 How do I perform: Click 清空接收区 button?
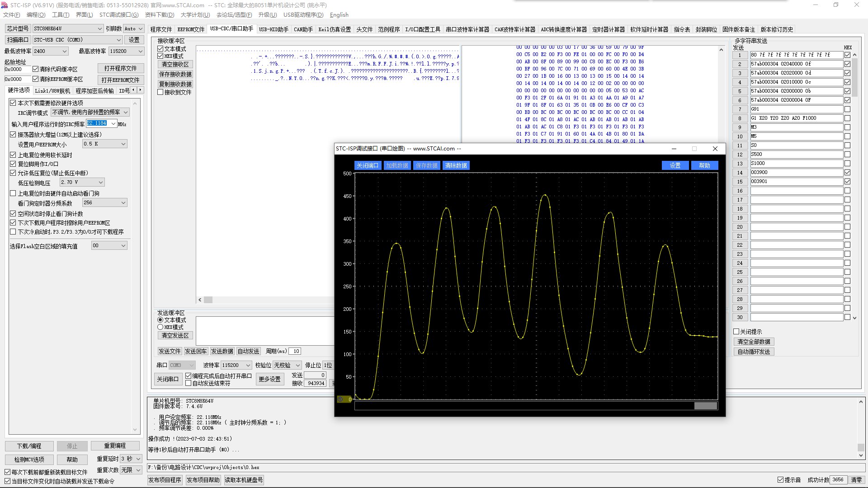pyautogui.click(x=175, y=64)
